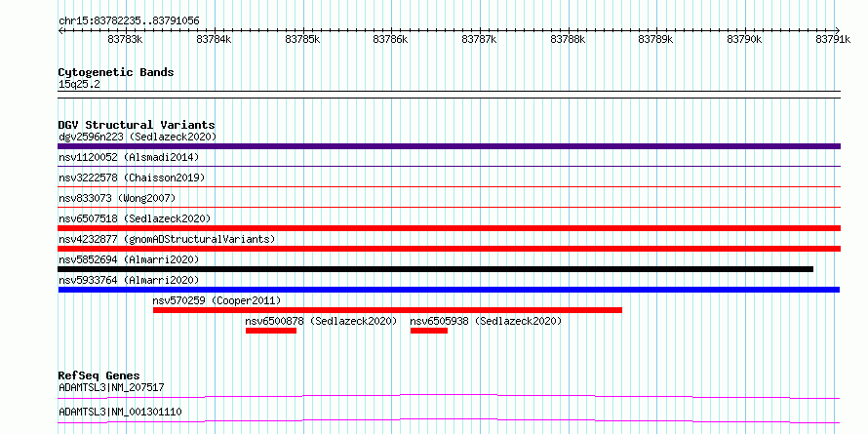Select the pink ADAMTSL3 NM_207517 gene line
The width and height of the screenshot is (868, 434).
(x=449, y=396)
